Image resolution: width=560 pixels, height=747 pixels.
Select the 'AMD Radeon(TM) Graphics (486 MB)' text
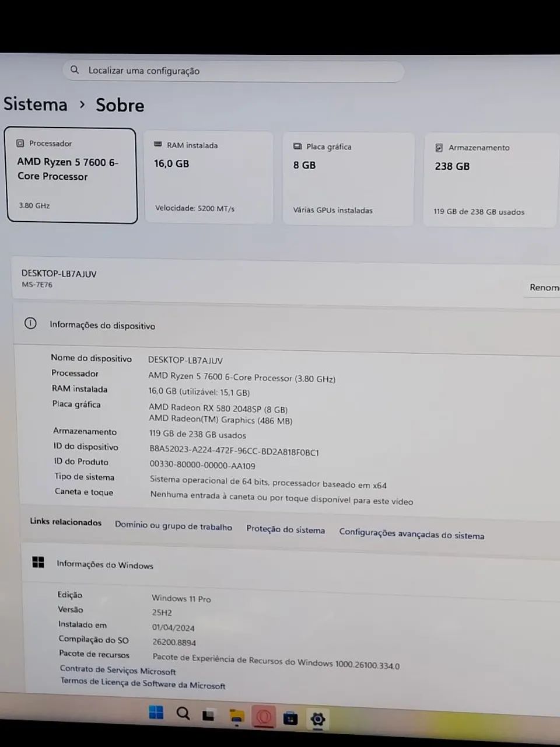(220, 420)
